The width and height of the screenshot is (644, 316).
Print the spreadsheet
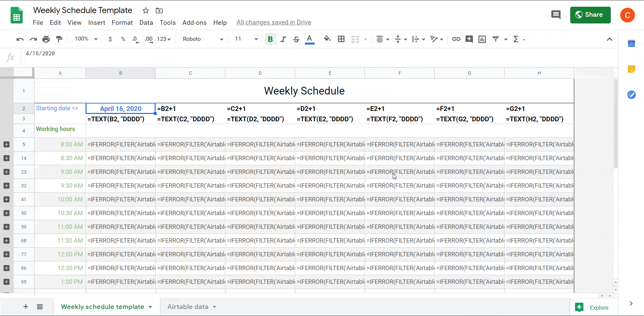[46, 39]
